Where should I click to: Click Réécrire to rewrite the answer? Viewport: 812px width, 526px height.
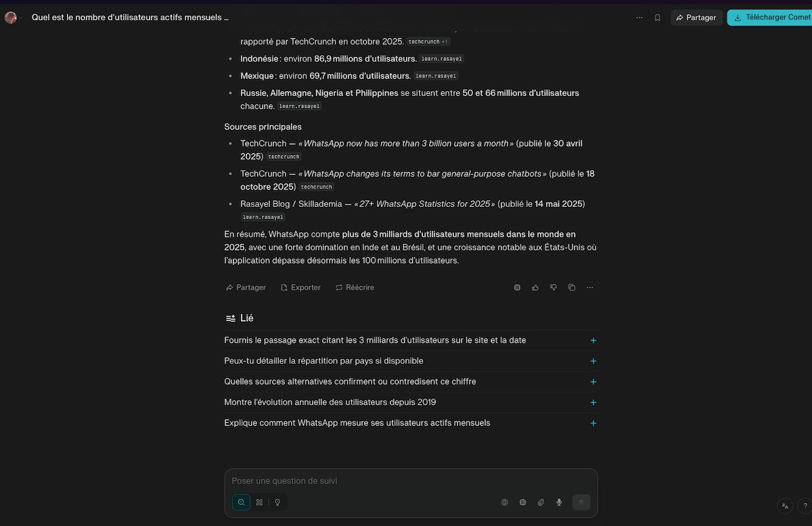pos(355,287)
